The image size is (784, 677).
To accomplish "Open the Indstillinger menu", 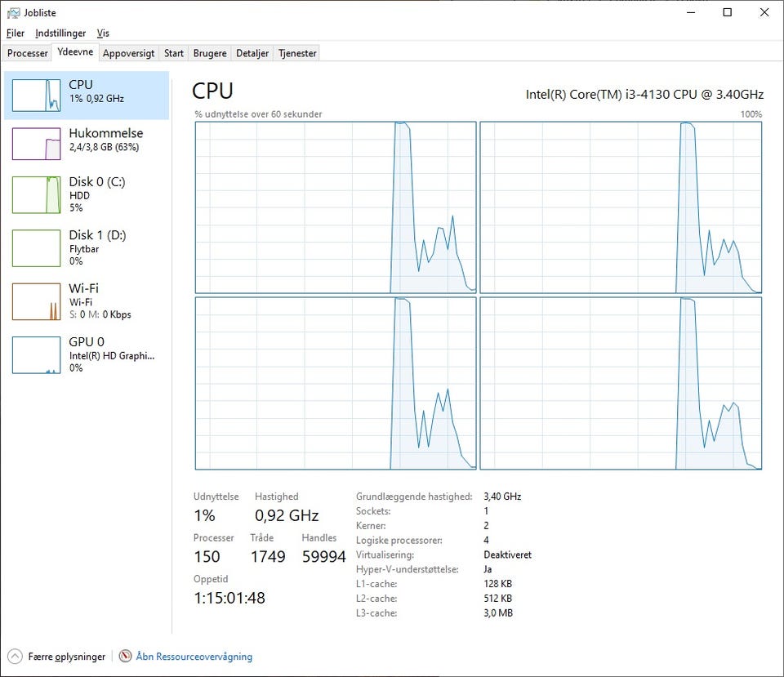I will (x=60, y=33).
